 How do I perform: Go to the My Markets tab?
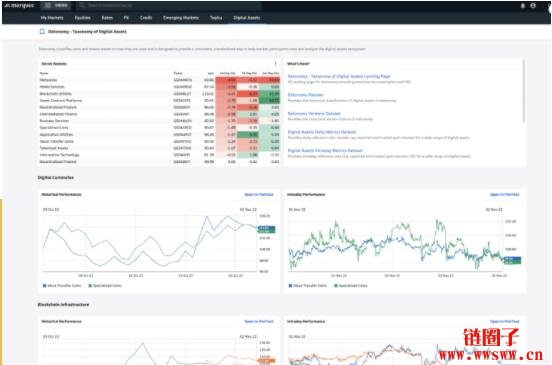pos(52,18)
